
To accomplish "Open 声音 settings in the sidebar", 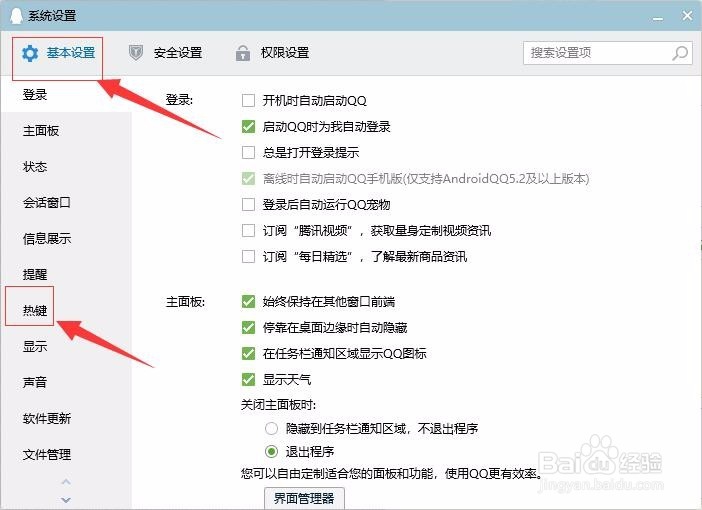I will (x=35, y=382).
